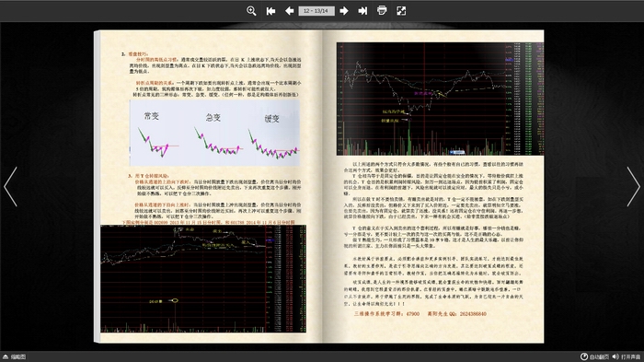The width and height of the screenshot is (644, 362).
Task: Flip to previous spread using large left chevron
Action: point(11,186)
